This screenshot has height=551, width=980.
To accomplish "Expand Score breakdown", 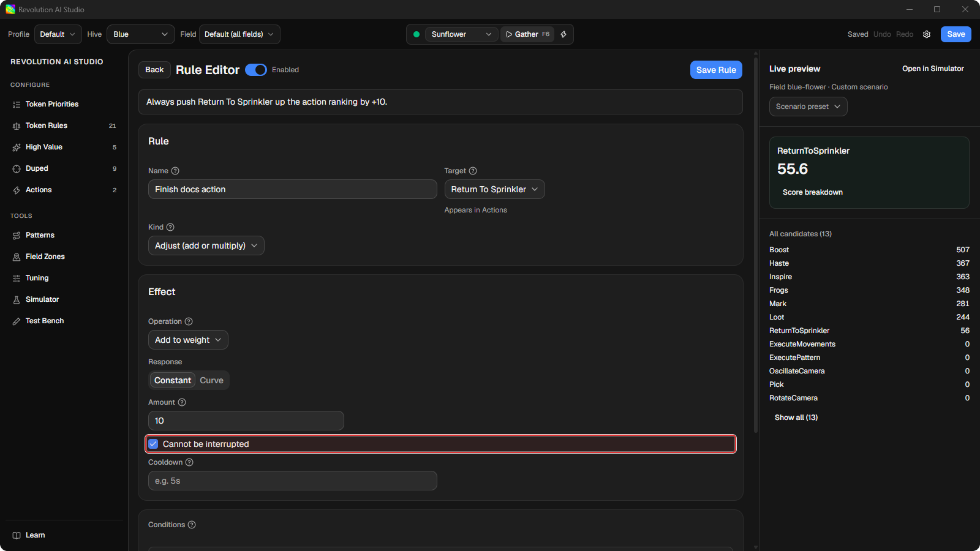I will click(x=812, y=192).
